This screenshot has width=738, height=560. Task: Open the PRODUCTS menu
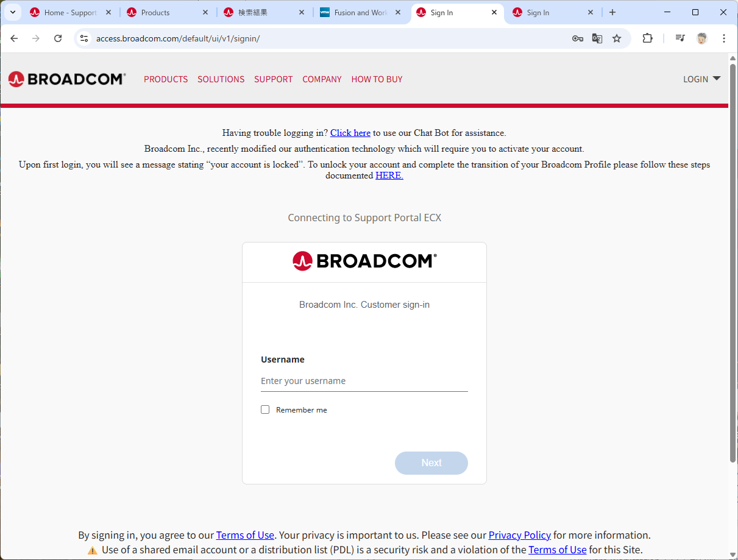166,79
